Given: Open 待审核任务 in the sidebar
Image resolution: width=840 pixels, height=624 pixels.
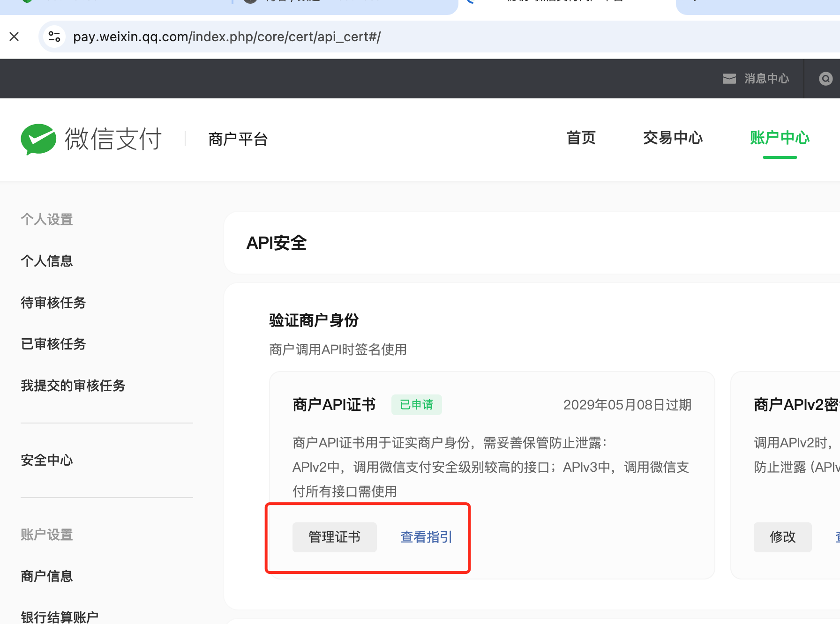Looking at the screenshot, I should coord(53,303).
